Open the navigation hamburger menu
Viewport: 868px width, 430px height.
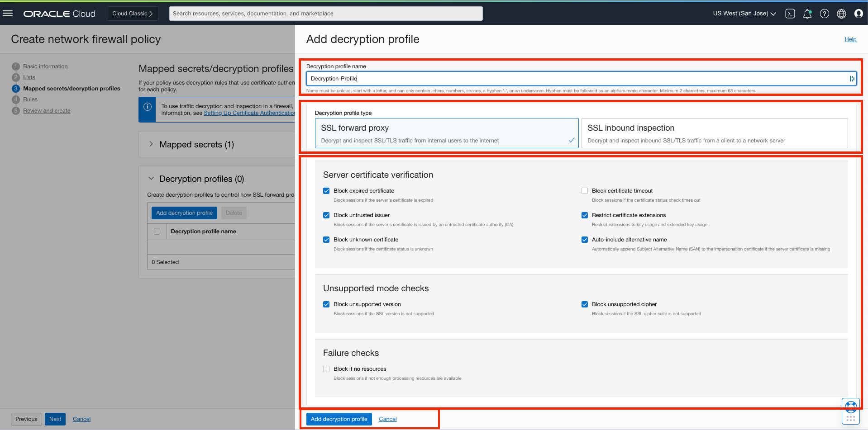pyautogui.click(x=8, y=13)
